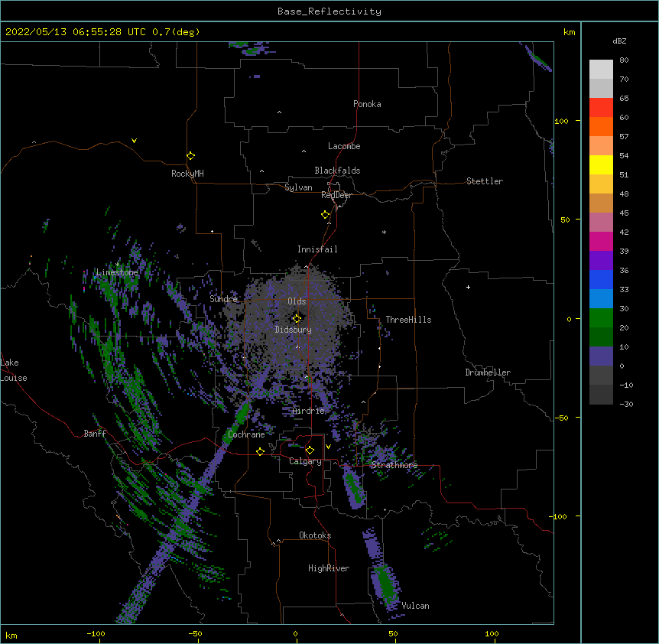Click the km unit label at top right

point(569,32)
